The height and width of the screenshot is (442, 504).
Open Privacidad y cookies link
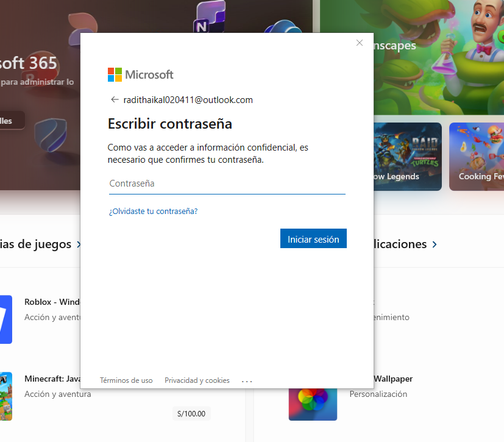pos(197,380)
